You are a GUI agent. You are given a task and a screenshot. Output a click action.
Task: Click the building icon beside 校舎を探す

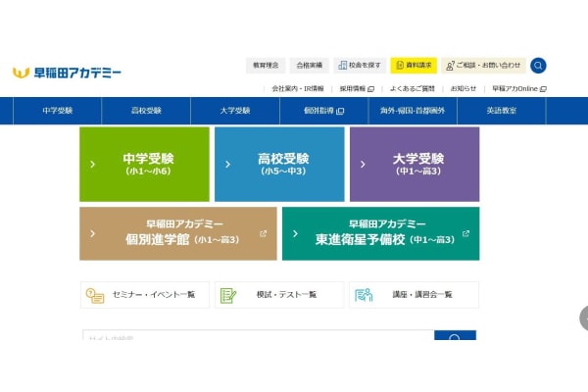[x=342, y=66]
